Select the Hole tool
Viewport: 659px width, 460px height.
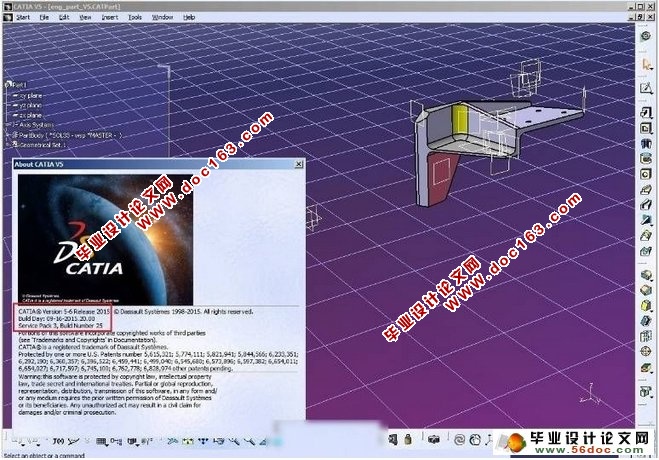[646, 174]
